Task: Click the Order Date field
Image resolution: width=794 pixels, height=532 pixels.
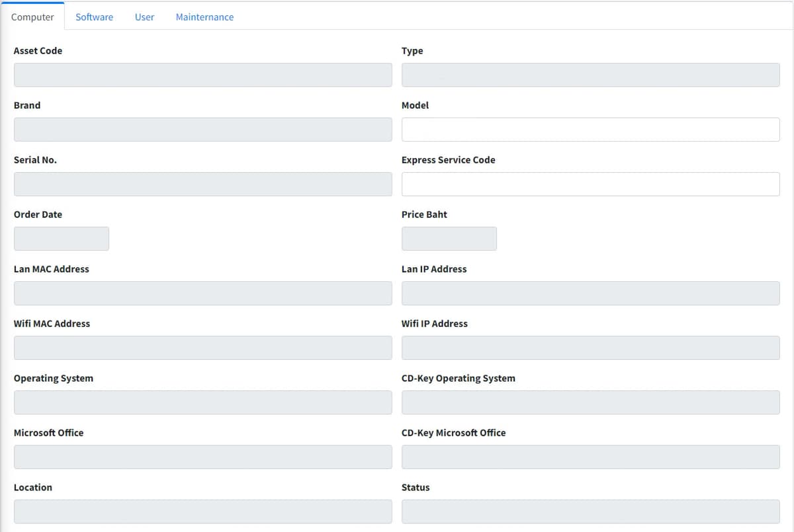Action: [62, 239]
